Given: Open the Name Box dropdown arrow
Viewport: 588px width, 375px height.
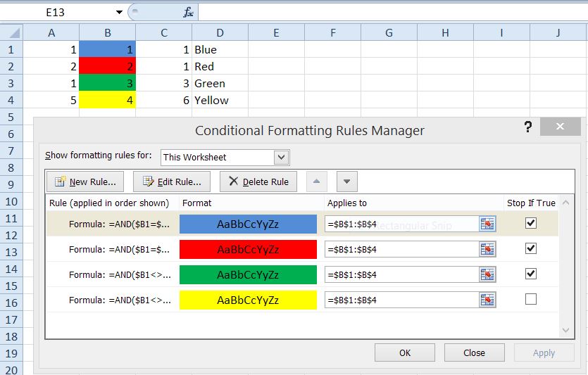Looking at the screenshot, I should [x=119, y=13].
